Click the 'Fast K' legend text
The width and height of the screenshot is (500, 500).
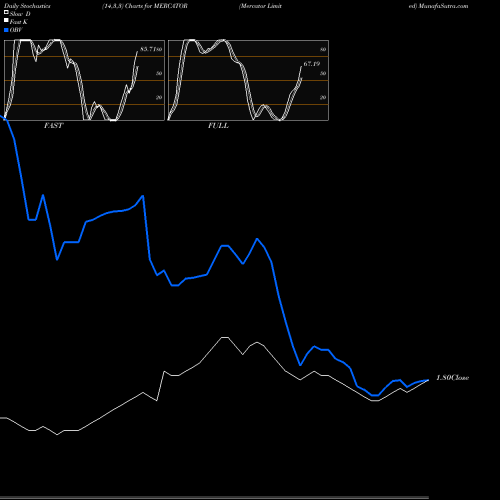19,22
